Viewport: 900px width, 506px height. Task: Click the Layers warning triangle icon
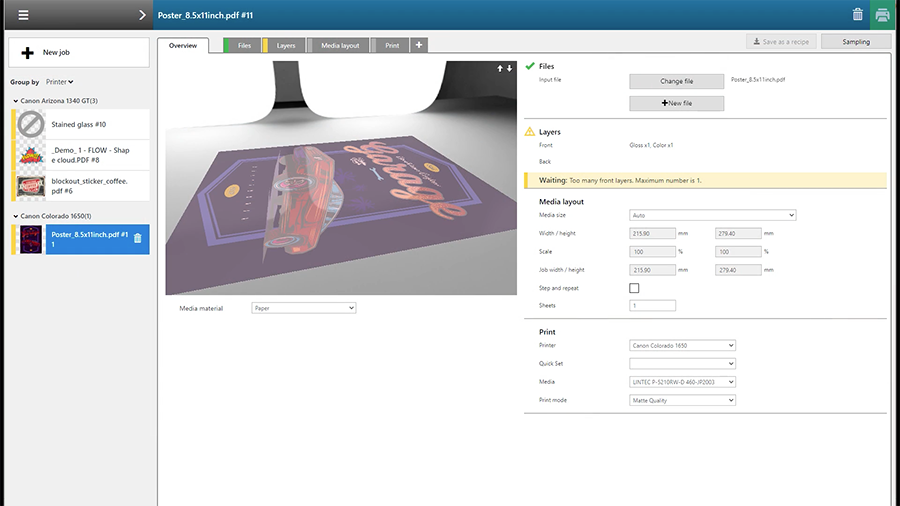pyautogui.click(x=530, y=132)
